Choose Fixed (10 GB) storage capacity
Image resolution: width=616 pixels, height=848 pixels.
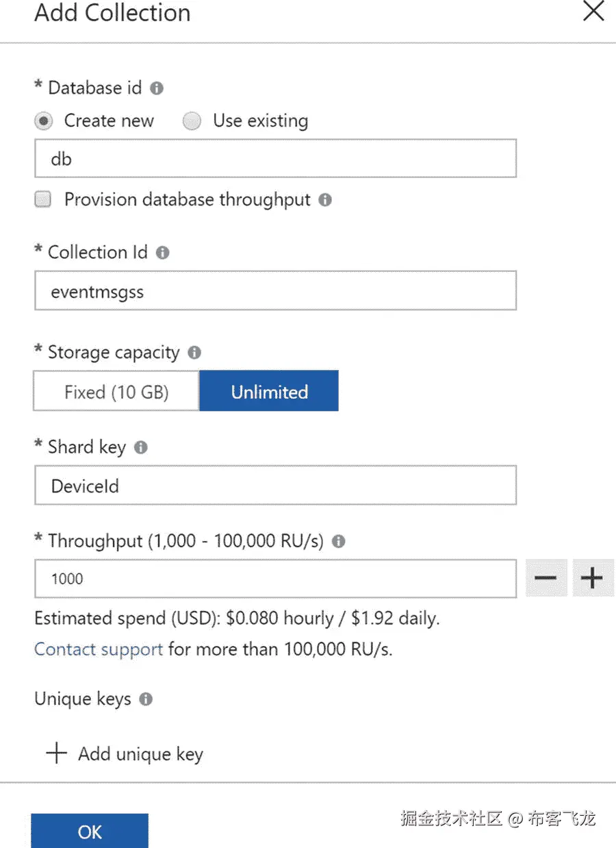click(116, 392)
